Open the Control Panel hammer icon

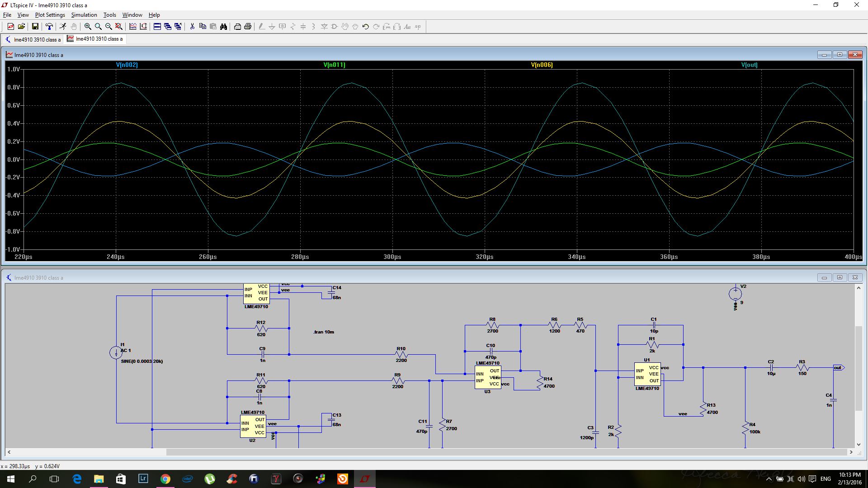coord(49,27)
